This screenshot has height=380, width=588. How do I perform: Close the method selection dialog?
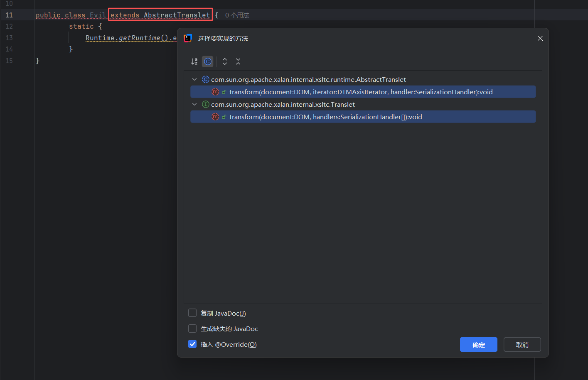(x=540, y=38)
